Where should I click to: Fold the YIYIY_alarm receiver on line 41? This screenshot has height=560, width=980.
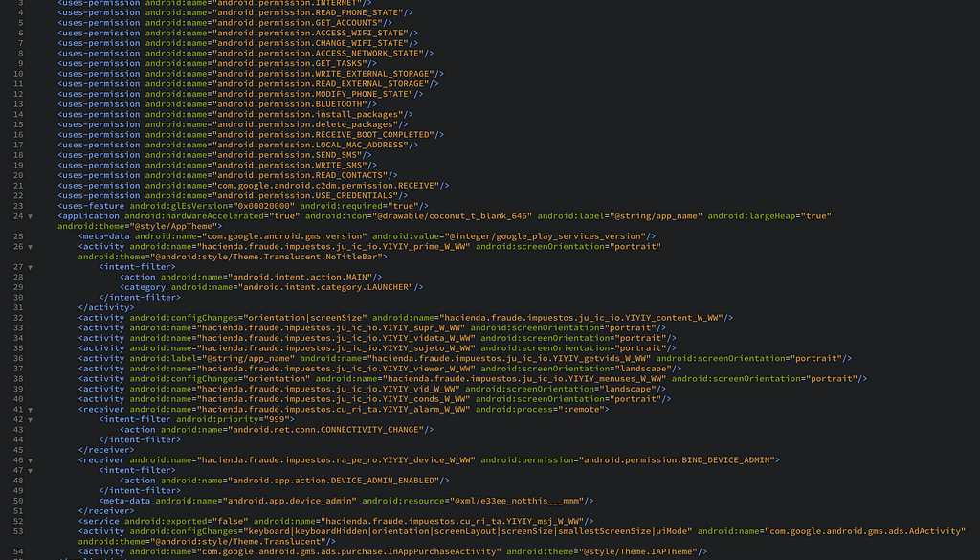[30, 409]
